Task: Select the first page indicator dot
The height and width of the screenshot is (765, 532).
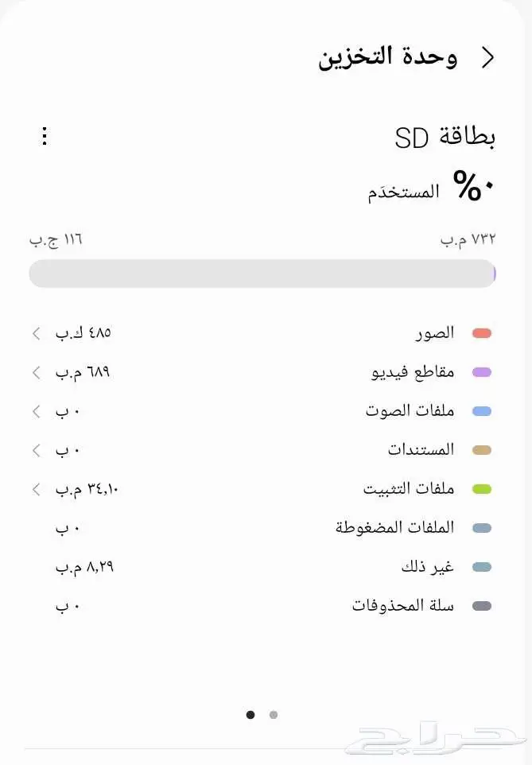Action: click(x=251, y=715)
